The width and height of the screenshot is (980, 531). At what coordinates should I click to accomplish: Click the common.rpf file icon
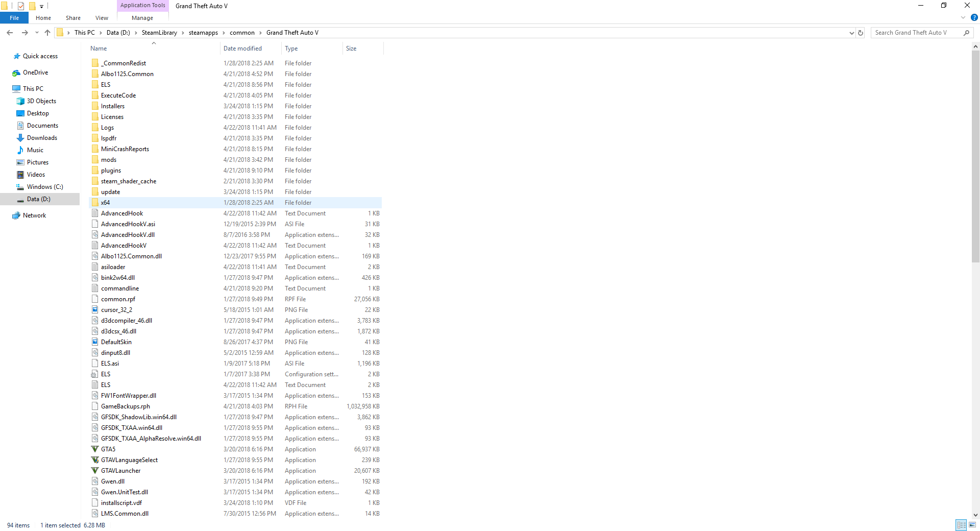click(x=95, y=299)
